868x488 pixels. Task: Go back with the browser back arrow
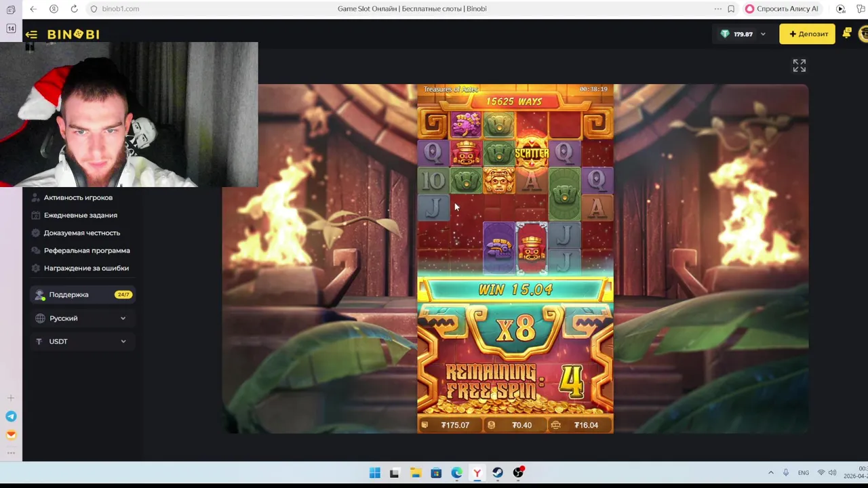coord(33,9)
